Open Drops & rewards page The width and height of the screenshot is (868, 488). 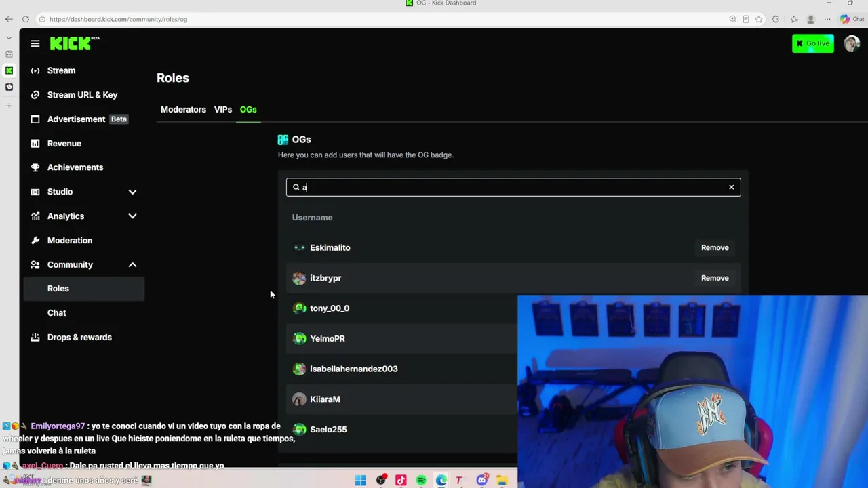[x=79, y=338]
